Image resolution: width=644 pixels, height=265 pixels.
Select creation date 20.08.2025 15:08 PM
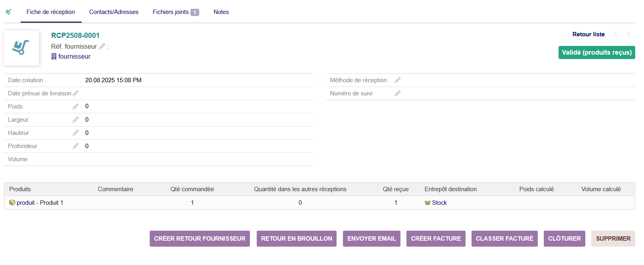coord(113,80)
